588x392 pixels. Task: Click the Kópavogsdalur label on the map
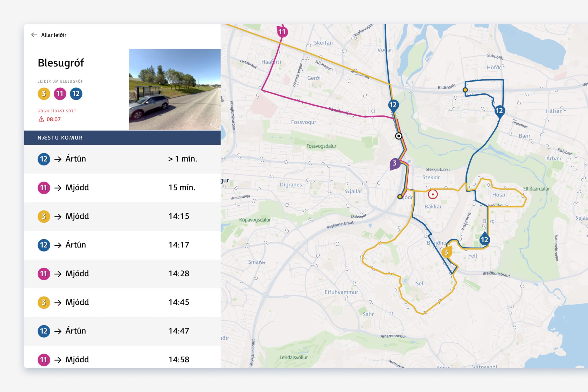255,220
